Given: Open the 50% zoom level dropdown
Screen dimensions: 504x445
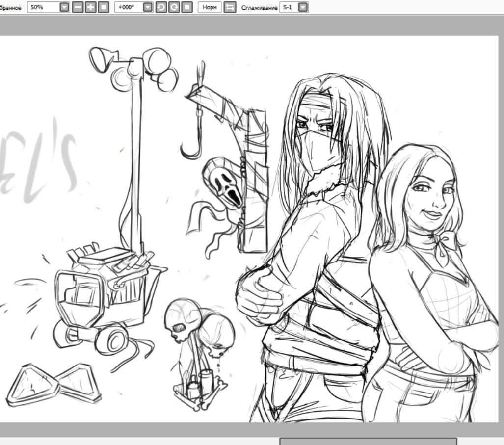Looking at the screenshot, I should (64, 7).
